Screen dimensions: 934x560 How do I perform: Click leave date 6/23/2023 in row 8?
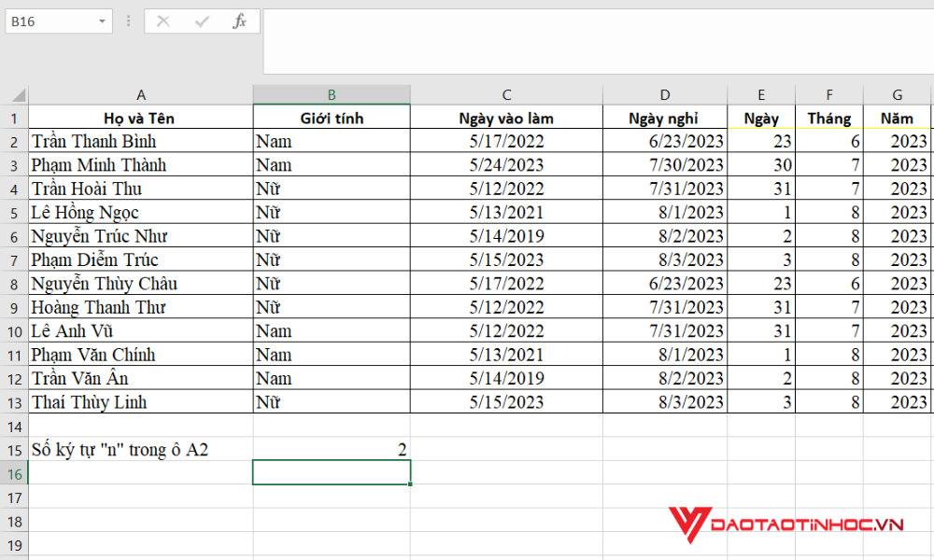665,284
